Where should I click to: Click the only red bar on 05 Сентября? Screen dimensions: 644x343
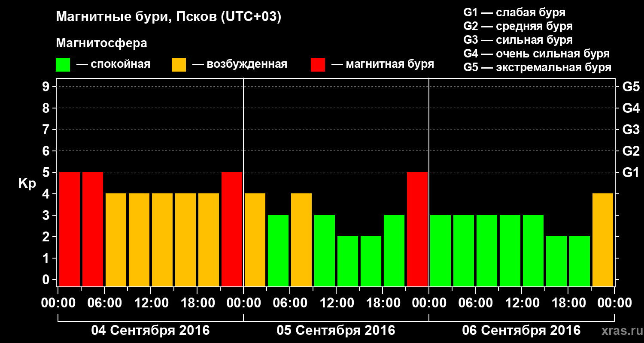417,229
